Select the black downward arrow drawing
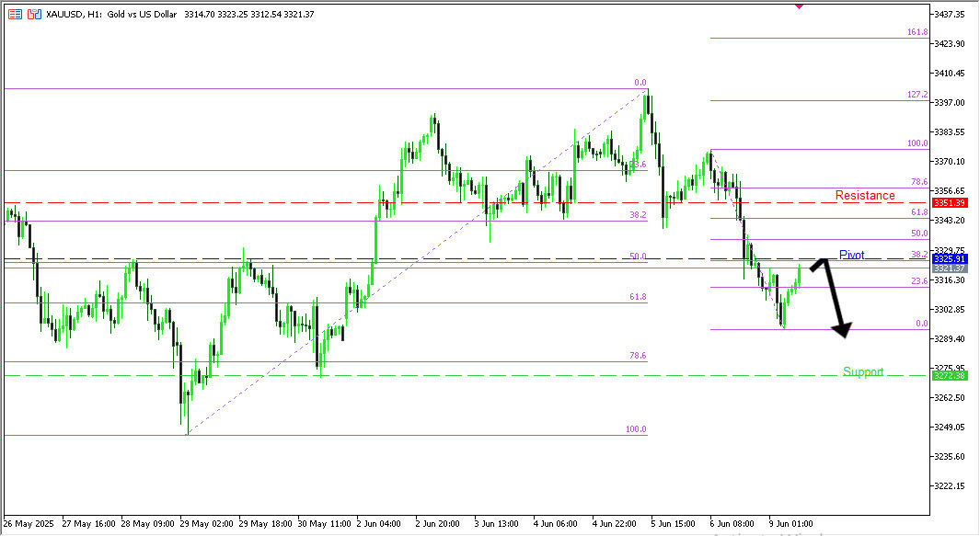This screenshot has height=536, width=980. click(x=836, y=299)
